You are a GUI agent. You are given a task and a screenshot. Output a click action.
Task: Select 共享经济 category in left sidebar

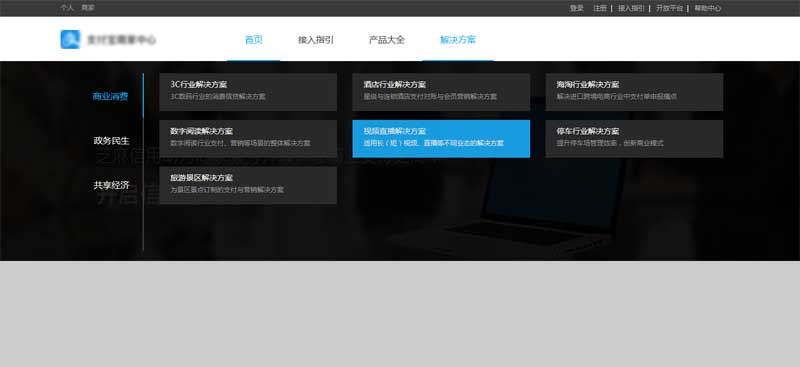tap(111, 185)
